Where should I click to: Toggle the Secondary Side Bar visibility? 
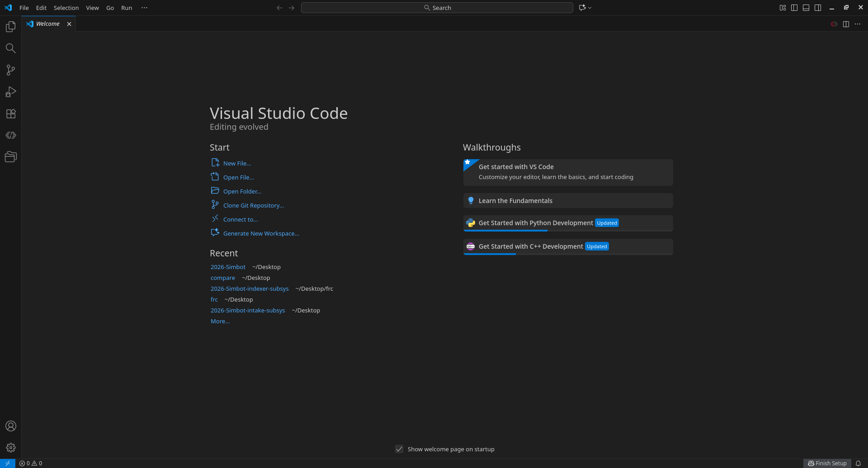[818, 8]
